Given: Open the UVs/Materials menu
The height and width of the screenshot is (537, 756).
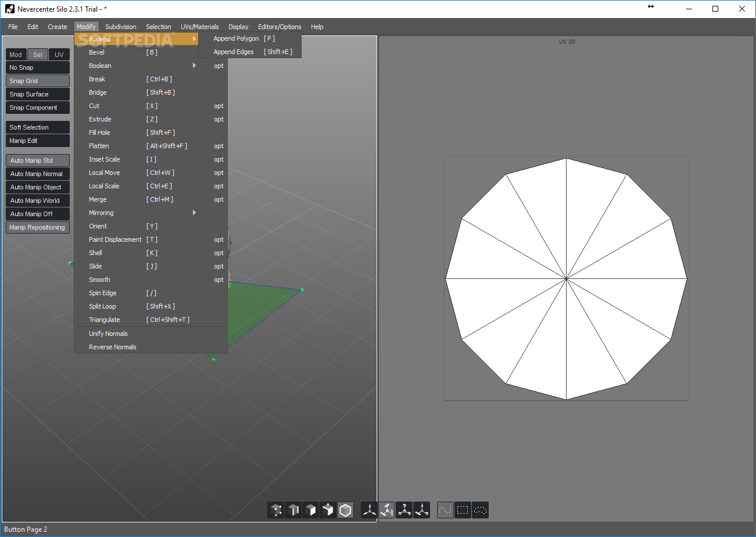Looking at the screenshot, I should tap(200, 27).
